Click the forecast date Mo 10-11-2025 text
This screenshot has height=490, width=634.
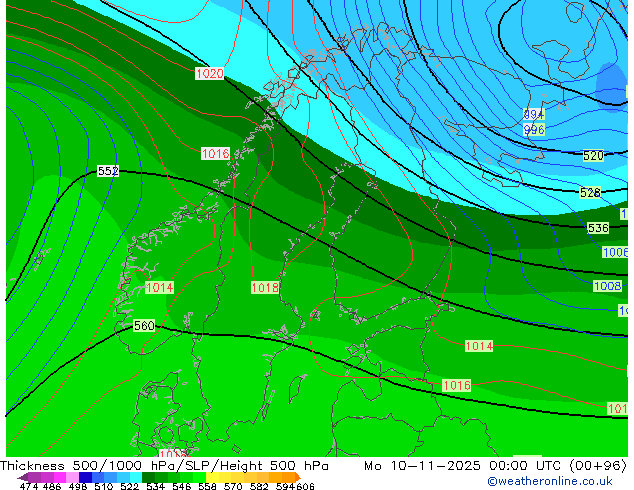point(422,466)
